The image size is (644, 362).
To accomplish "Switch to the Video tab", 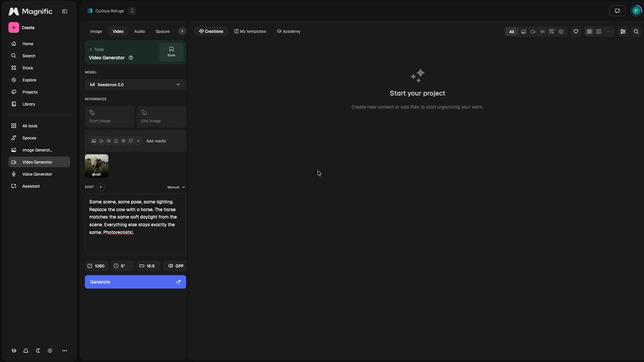I will [118, 32].
